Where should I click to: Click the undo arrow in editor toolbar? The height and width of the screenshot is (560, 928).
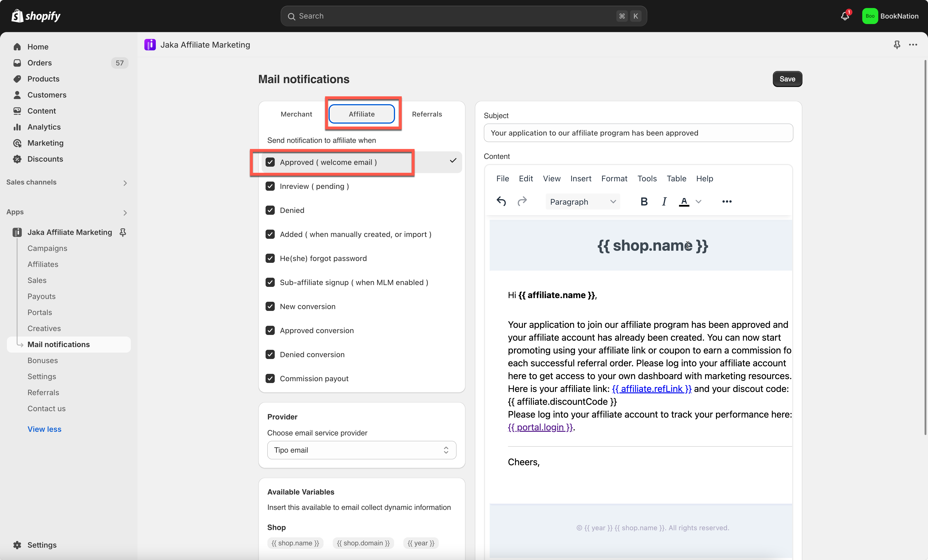tap(501, 201)
